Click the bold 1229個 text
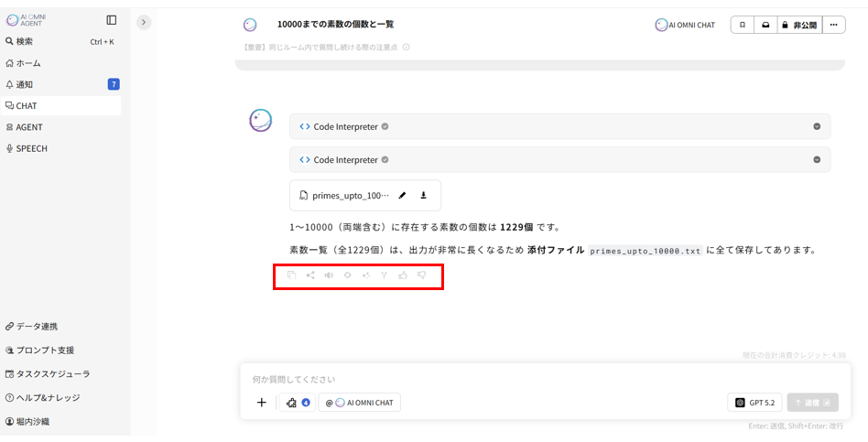The width and height of the screenshot is (868, 442). [x=516, y=227]
